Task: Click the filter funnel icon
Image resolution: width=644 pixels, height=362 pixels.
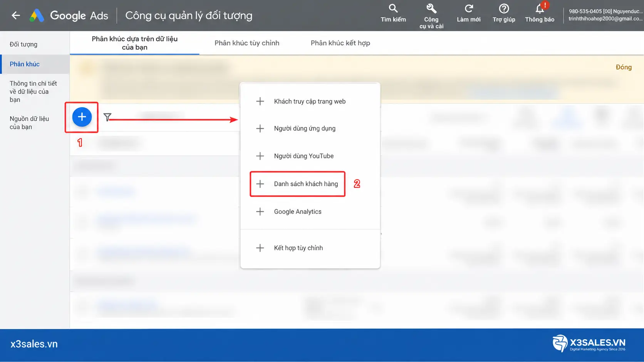Action: click(107, 117)
